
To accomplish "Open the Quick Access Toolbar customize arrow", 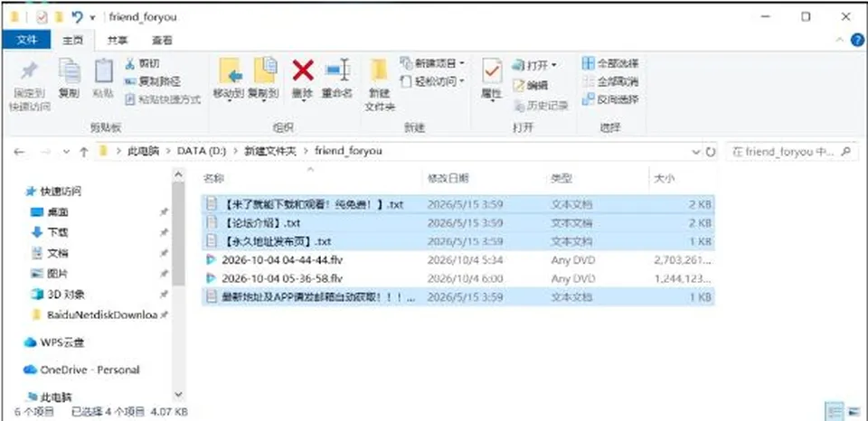I will [92, 17].
